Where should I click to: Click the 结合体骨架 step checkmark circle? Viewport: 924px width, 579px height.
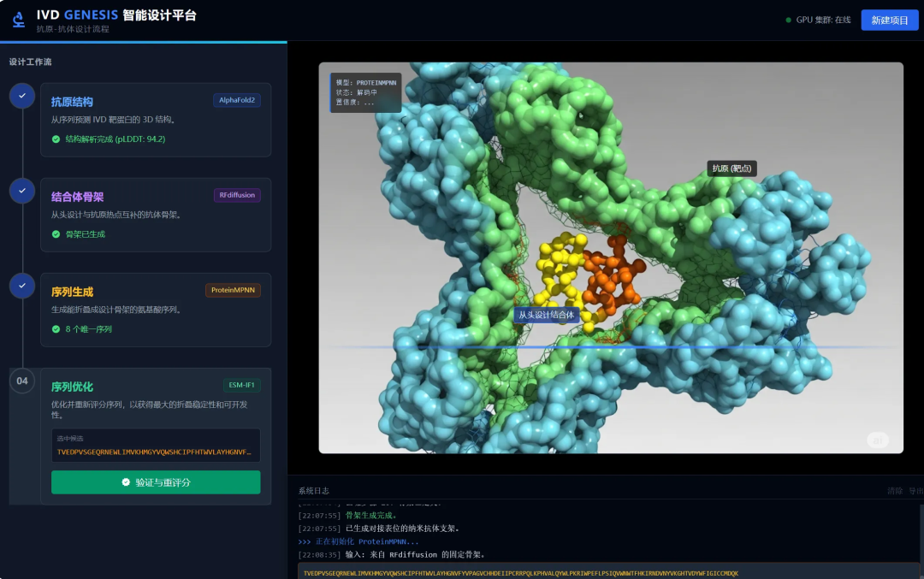(x=22, y=191)
